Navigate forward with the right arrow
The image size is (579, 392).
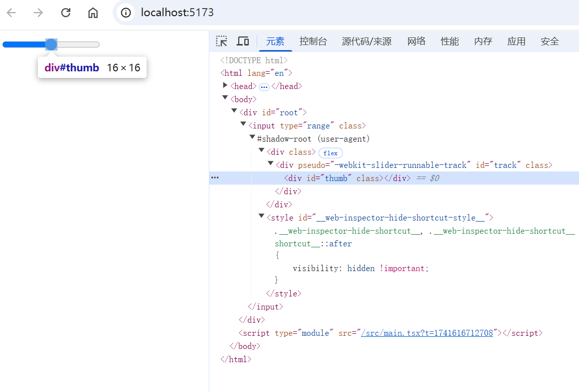[38, 13]
